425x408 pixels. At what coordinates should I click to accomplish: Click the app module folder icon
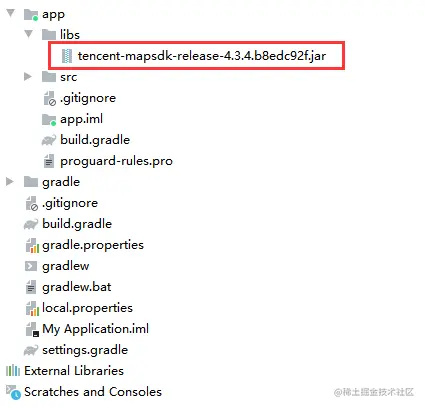tap(31, 15)
